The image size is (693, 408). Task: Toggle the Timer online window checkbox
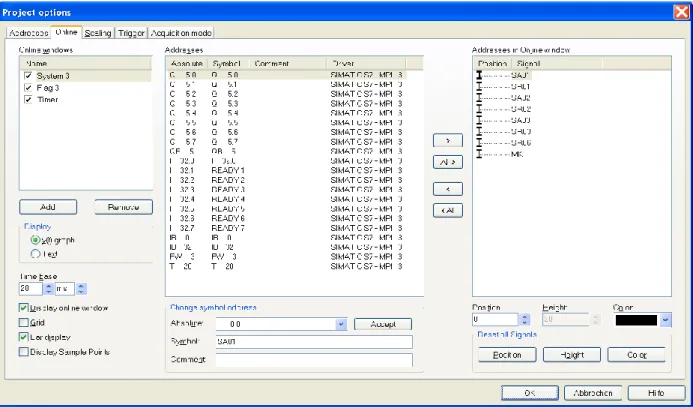click(29, 99)
